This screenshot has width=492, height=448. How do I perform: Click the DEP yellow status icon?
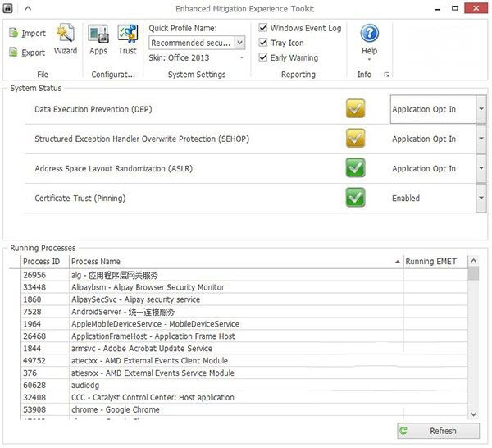click(355, 109)
